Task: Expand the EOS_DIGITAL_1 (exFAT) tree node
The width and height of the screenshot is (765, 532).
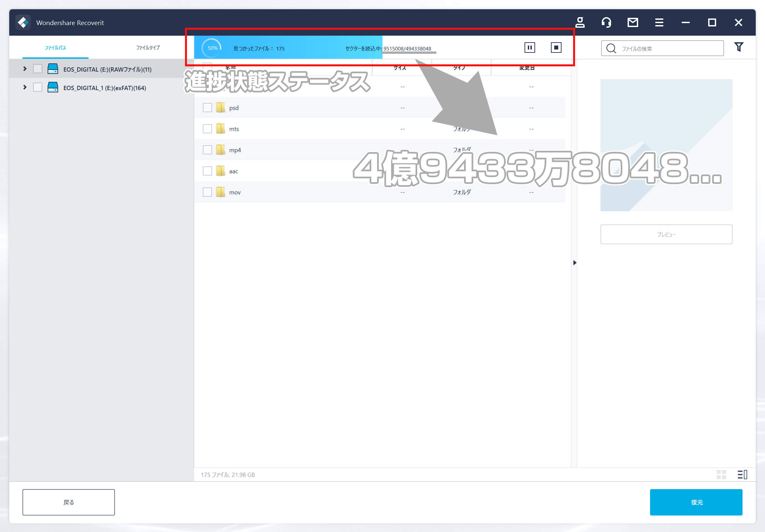Action: tap(25, 87)
